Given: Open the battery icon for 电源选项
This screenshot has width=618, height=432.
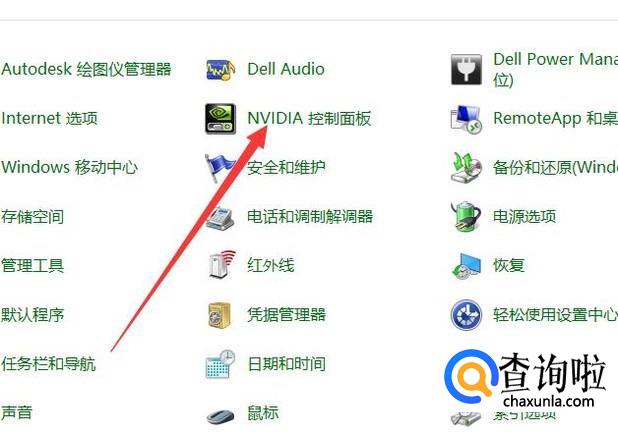Looking at the screenshot, I should tap(466, 216).
